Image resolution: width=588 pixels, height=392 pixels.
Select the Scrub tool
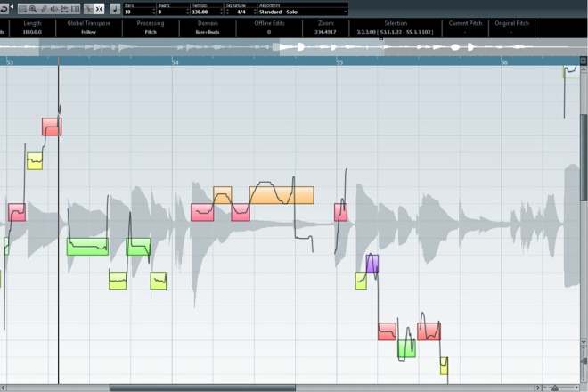point(64,9)
